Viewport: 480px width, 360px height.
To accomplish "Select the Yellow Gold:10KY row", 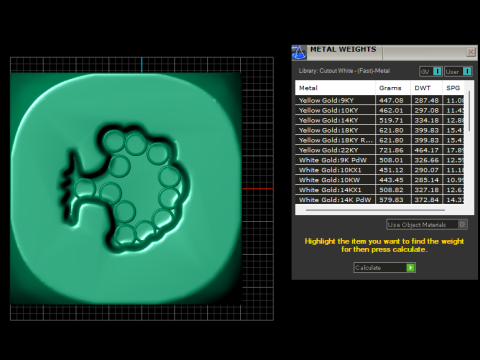I will [379, 110].
